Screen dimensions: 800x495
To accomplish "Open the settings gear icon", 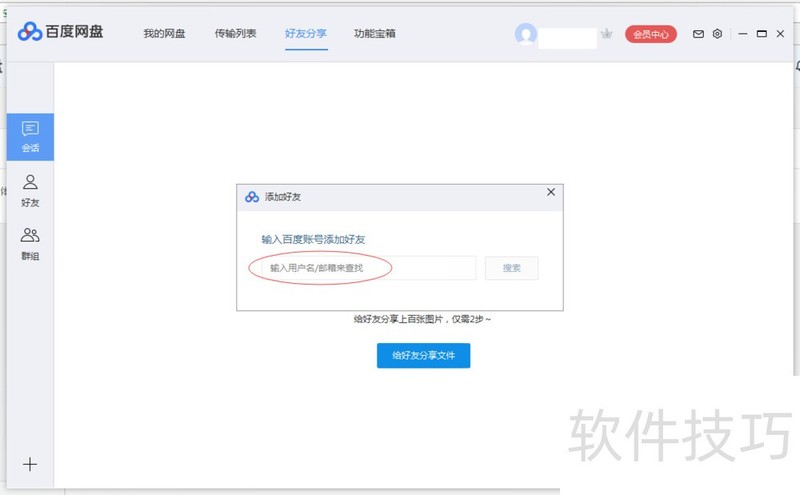I will coord(717,34).
